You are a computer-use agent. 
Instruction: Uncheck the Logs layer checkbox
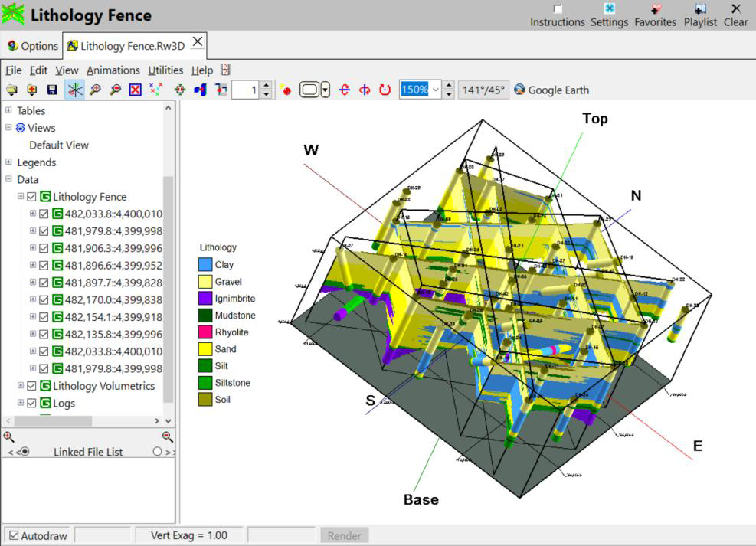tap(32, 403)
